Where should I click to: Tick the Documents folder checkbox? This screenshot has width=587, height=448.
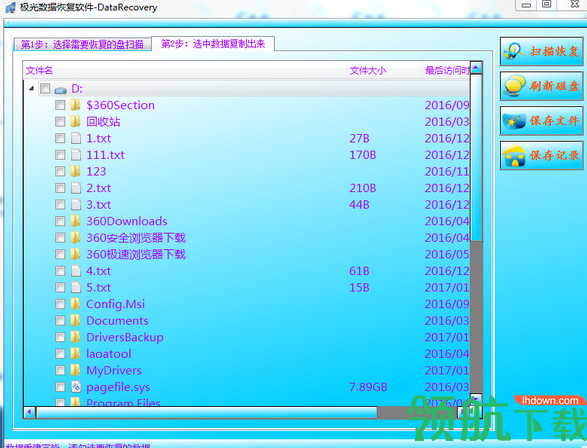pyautogui.click(x=60, y=320)
